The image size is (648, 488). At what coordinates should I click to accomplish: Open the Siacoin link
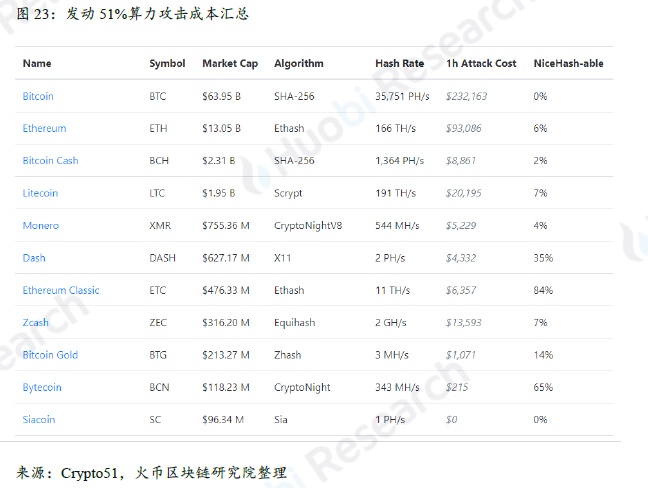[39, 419]
